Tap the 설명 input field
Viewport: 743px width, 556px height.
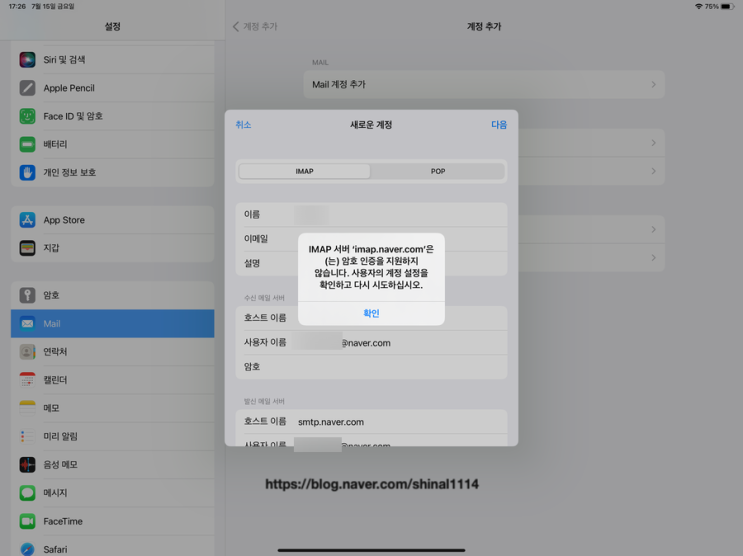371,264
